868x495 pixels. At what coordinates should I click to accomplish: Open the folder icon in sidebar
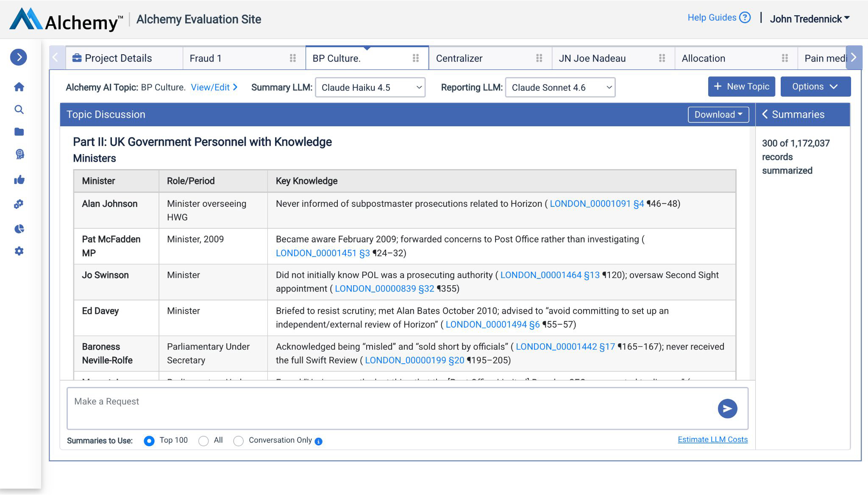pos(19,132)
